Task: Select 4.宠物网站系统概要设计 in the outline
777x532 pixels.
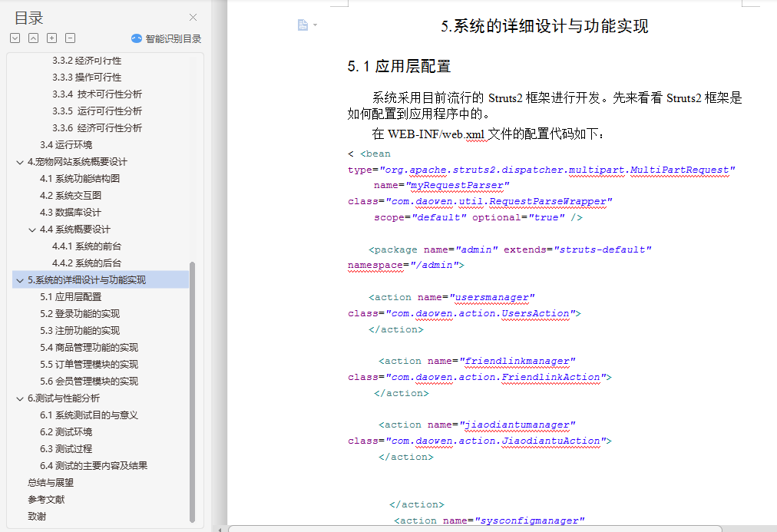Action: coord(78,161)
